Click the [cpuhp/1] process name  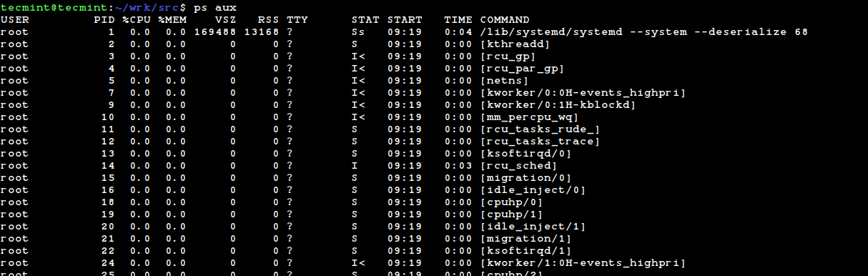(x=511, y=215)
